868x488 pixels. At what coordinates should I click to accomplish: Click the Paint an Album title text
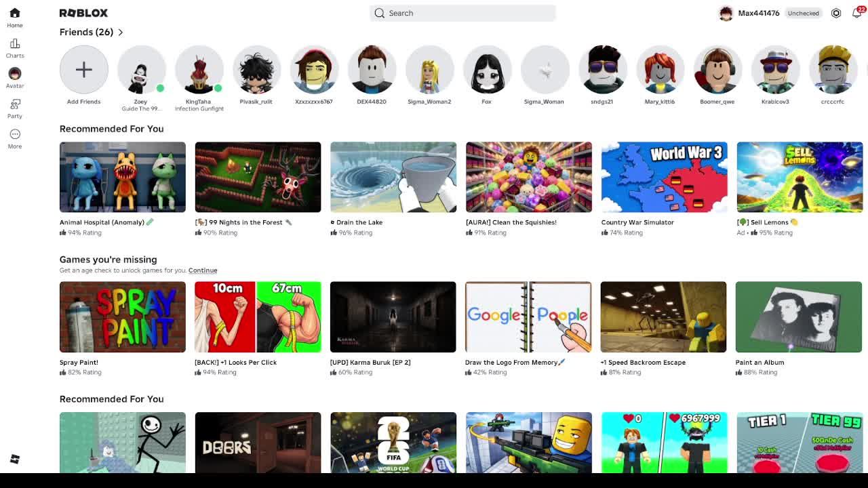(759, 363)
